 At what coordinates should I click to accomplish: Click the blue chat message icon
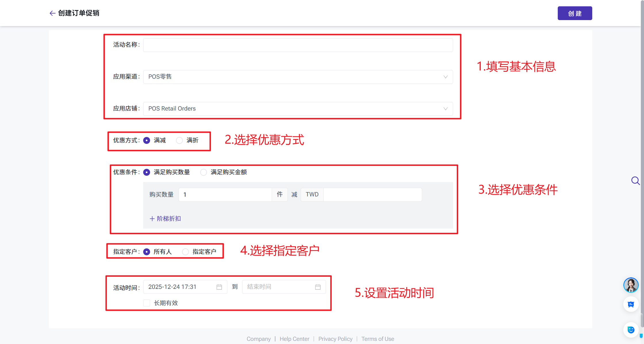point(631,304)
